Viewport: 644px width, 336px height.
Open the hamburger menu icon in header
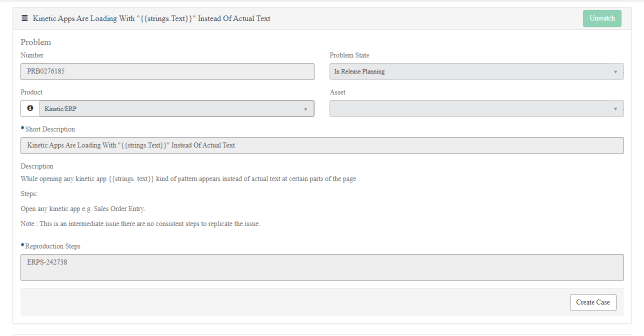pyautogui.click(x=24, y=18)
